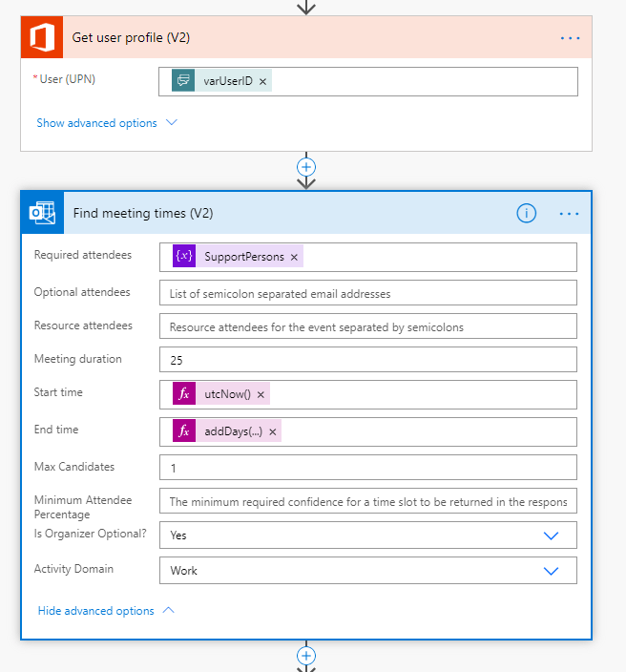This screenshot has height=672, width=626.
Task: Add a step with the plus below Find meeting times
Action: point(306,656)
